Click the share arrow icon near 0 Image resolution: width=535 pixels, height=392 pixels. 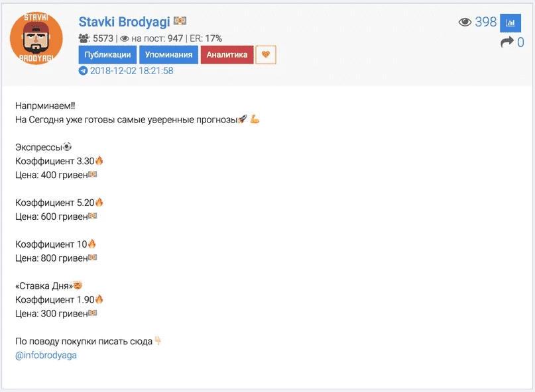coord(506,42)
